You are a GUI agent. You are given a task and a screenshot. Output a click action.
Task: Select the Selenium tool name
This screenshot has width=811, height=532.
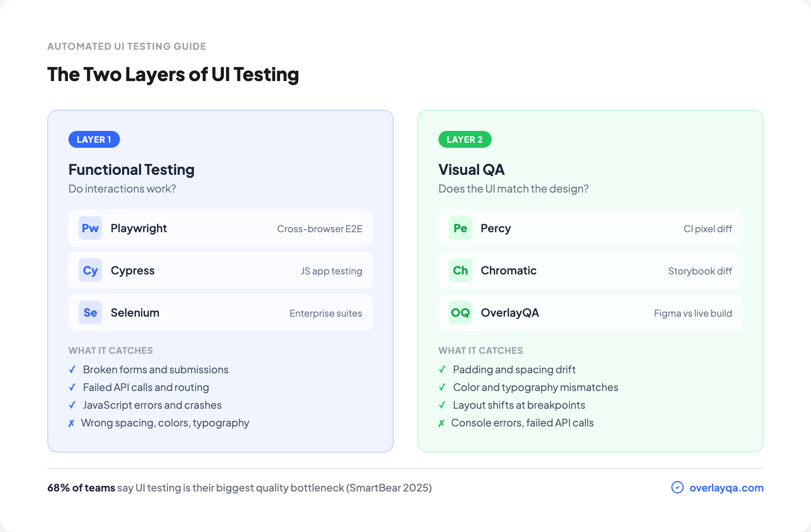[x=135, y=312]
